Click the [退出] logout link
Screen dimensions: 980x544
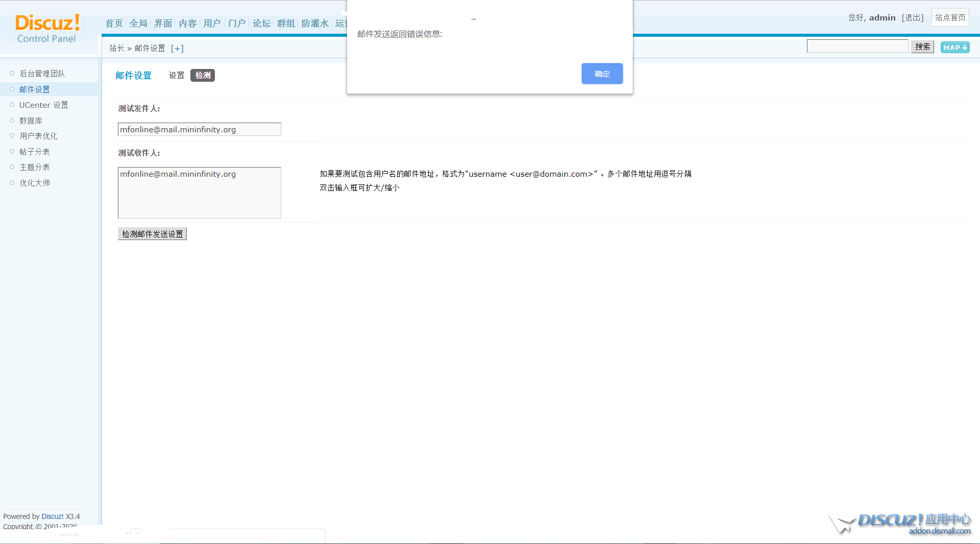(x=913, y=17)
